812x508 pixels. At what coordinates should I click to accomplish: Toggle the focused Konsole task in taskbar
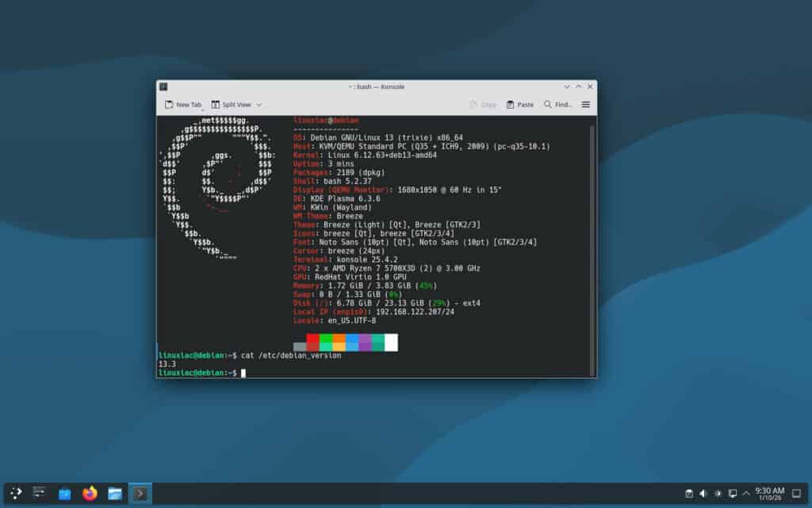pyautogui.click(x=140, y=493)
